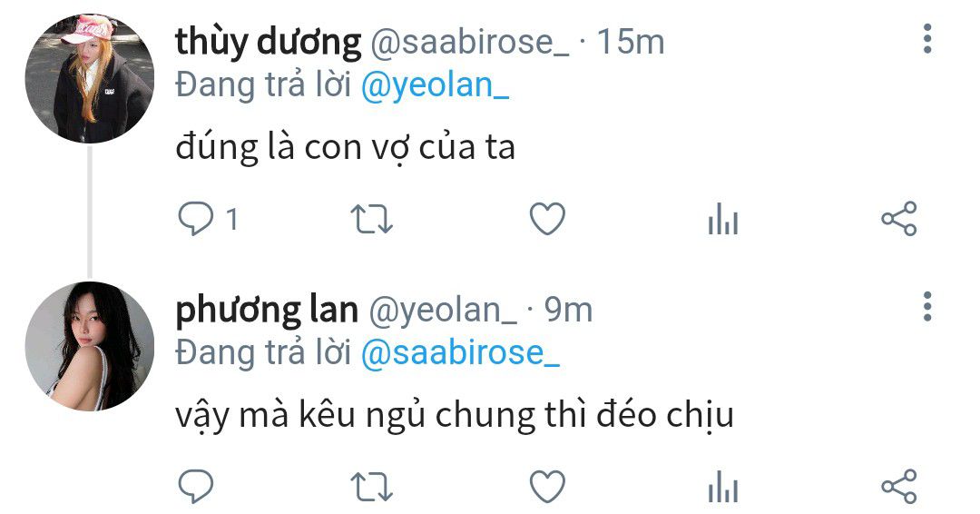Viewport: 980px width, 514px height.
Task: View analytics for phương lan's tweet
Action: pos(723,487)
